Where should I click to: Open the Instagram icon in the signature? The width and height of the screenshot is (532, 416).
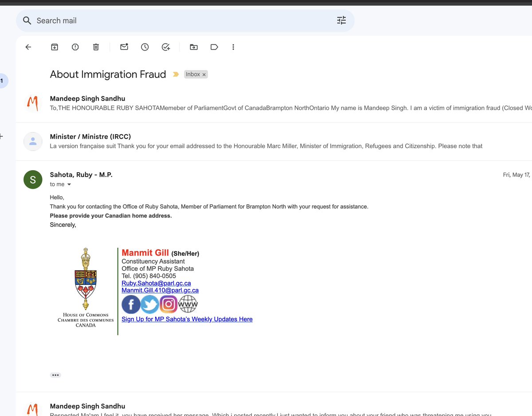(168, 304)
